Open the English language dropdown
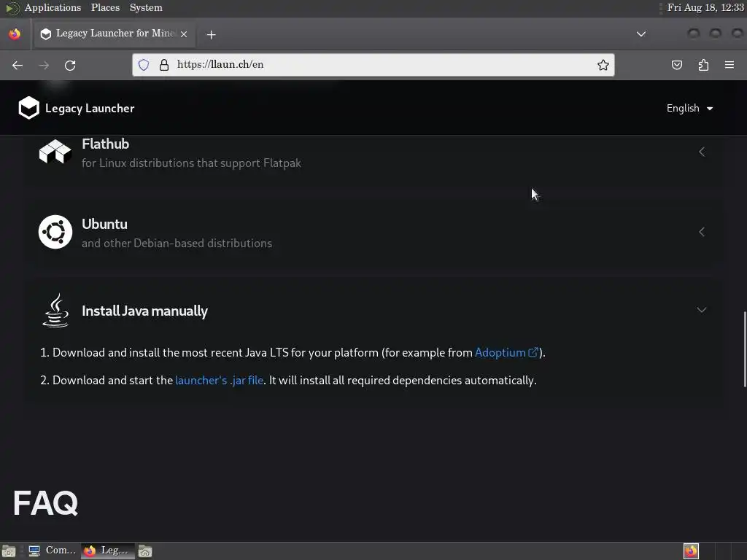This screenshot has width=747, height=560. 689,108
